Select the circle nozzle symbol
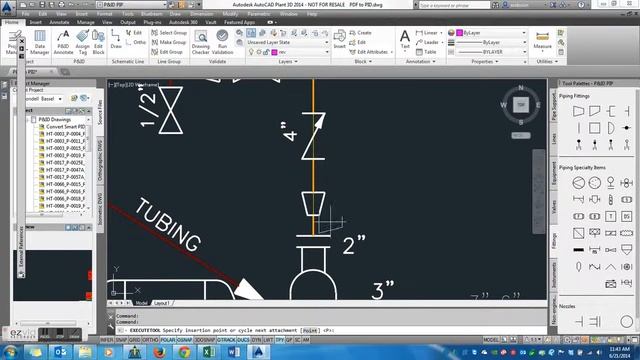Image resolution: width=640 pixels, height=360 pixels. coord(627,322)
